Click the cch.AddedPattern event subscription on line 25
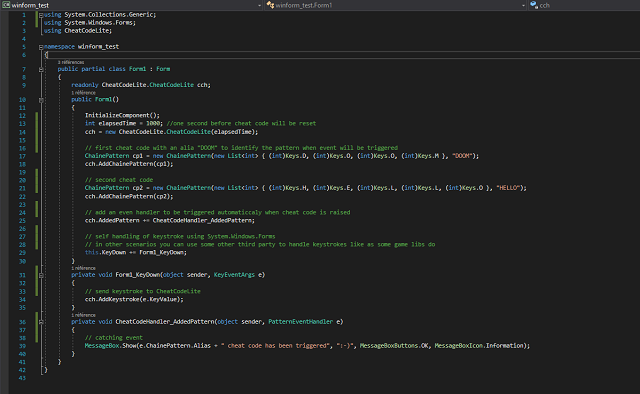The width and height of the screenshot is (640, 394). coord(170,220)
